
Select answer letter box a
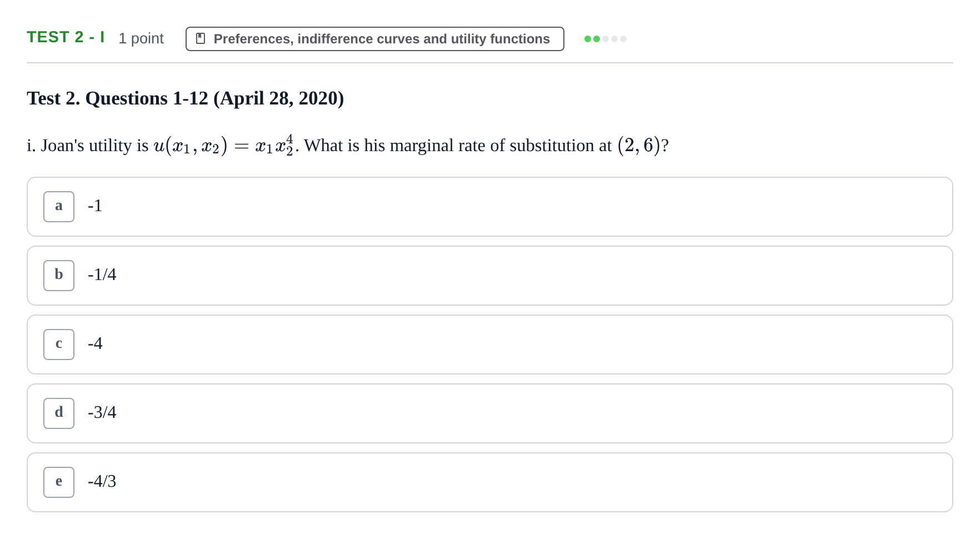pos(59,207)
